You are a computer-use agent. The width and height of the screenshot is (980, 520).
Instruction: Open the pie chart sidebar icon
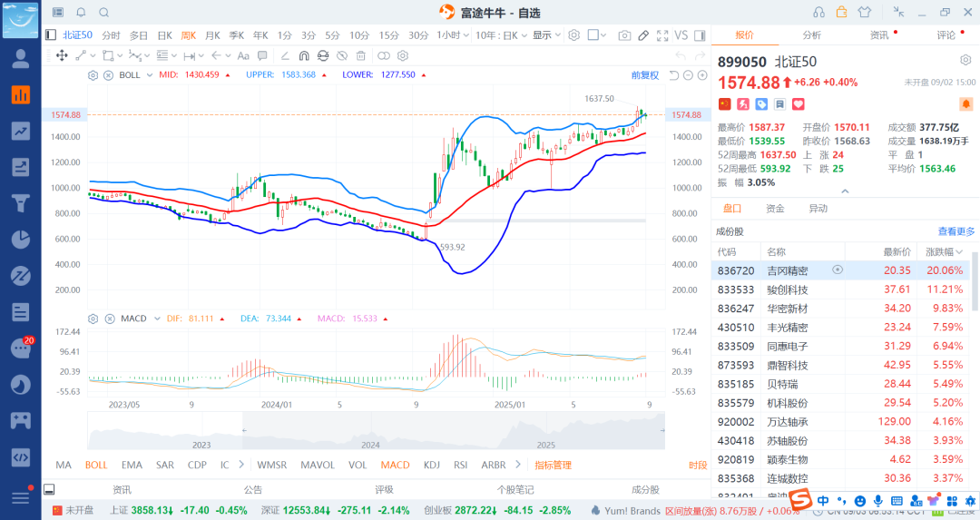pos(21,240)
